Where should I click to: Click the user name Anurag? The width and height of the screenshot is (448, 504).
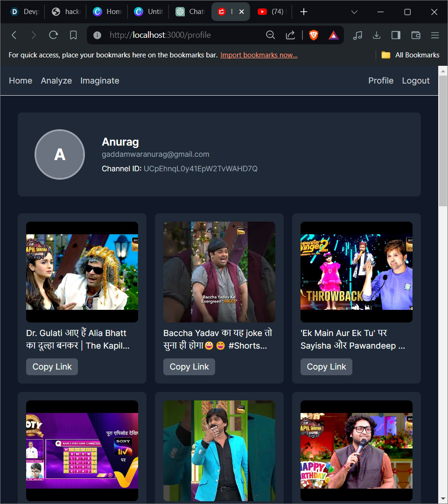point(120,142)
